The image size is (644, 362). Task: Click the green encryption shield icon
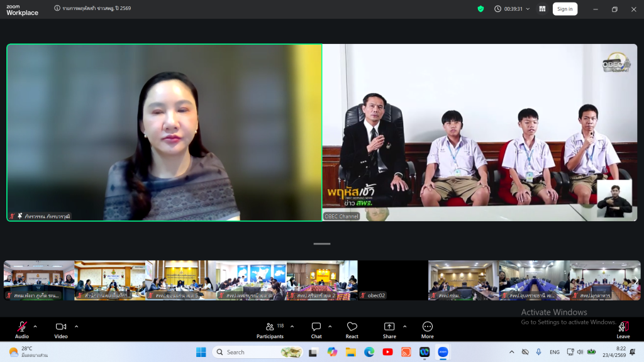(480, 9)
